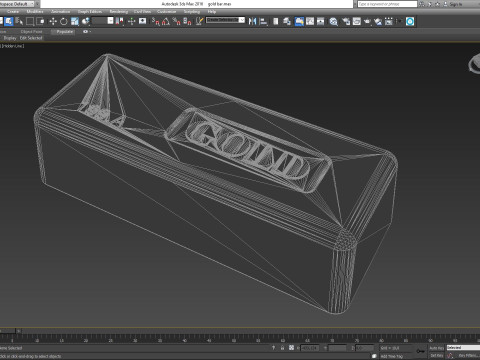Screen dimensions: 480x360
Task: Open the Customize menu
Action: coord(166,12)
